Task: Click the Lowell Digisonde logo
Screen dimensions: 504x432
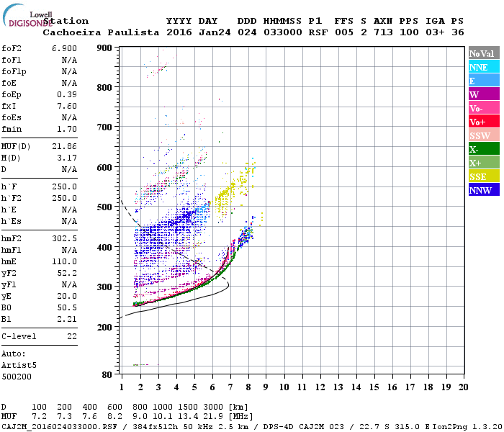Action: 27,15
